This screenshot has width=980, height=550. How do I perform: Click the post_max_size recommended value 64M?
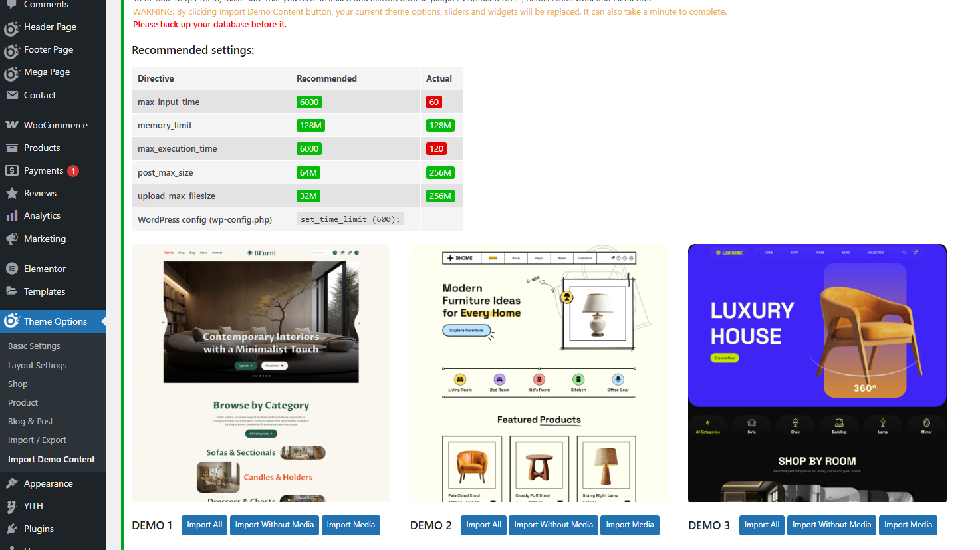tap(308, 172)
